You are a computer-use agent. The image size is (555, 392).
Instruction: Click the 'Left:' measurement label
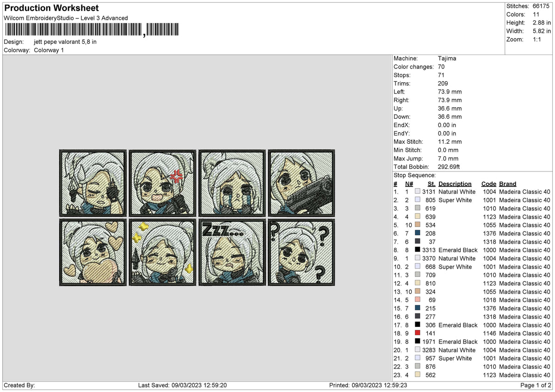click(400, 92)
